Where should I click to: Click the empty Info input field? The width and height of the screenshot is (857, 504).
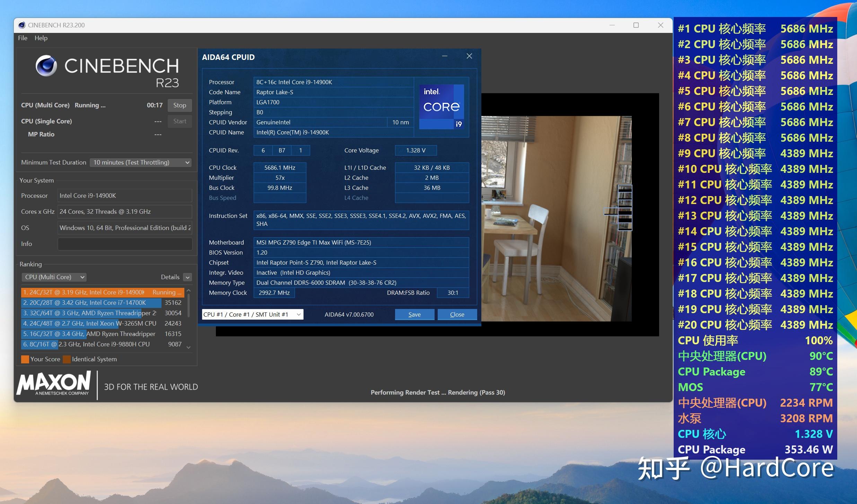coord(125,244)
